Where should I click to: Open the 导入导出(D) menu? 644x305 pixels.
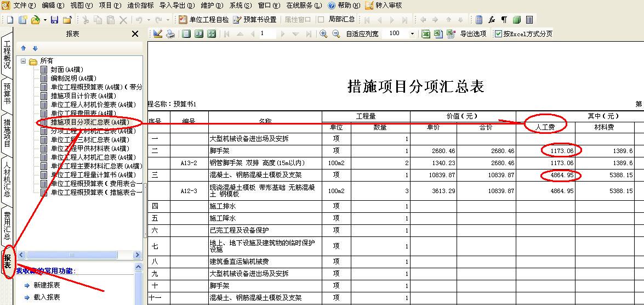tap(177, 5)
